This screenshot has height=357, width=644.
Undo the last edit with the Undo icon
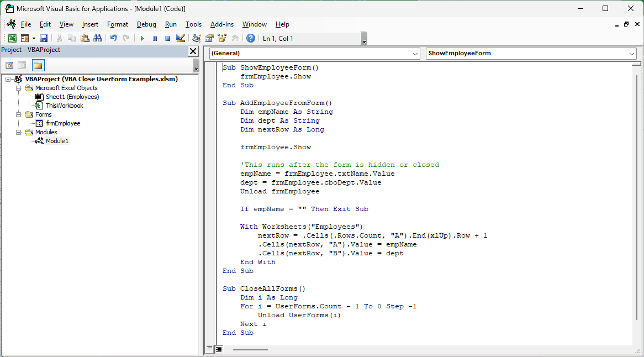[x=113, y=38]
